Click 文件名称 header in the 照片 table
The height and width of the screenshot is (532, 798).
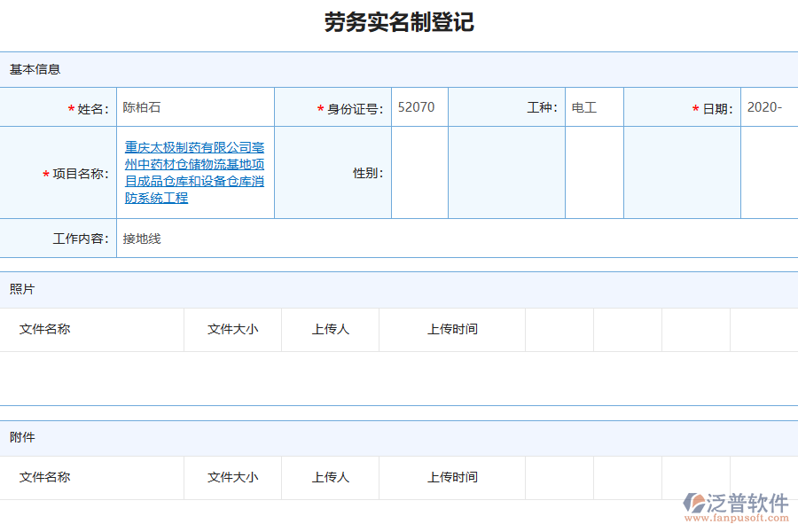(43, 329)
